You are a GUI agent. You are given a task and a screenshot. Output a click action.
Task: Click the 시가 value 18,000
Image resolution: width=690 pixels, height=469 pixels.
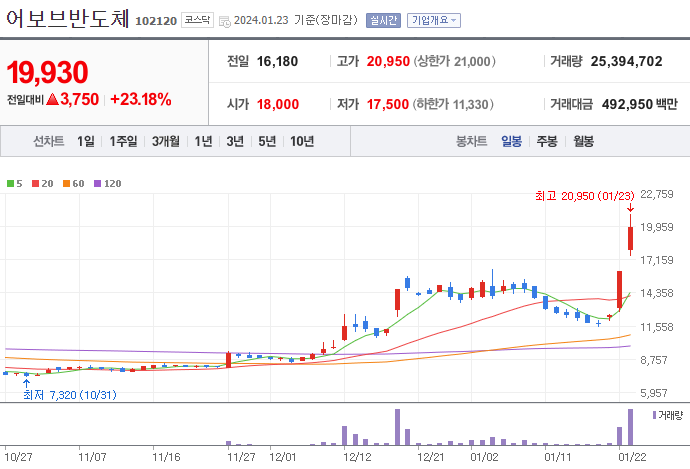pyautogui.click(x=278, y=104)
